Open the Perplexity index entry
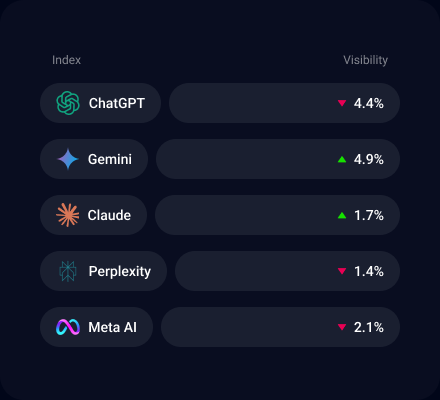440x400 pixels. coord(104,271)
